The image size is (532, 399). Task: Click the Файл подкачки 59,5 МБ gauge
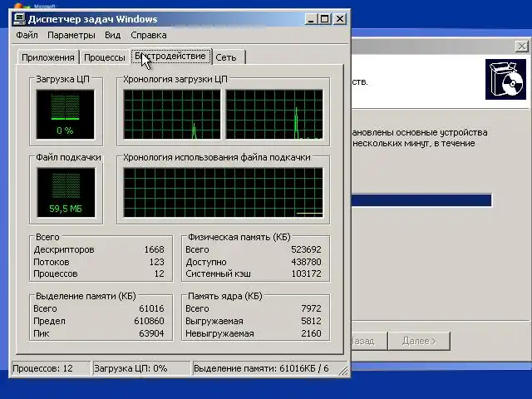pos(66,192)
